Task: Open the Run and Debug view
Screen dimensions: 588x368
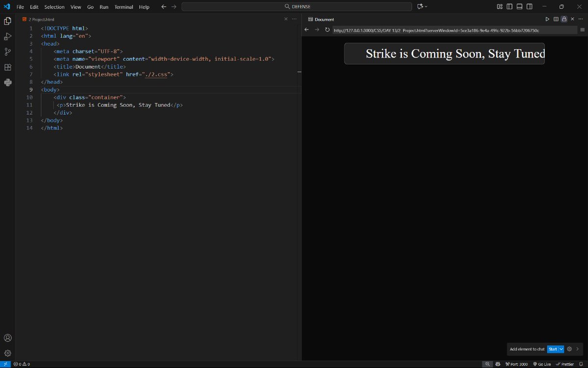Action: [x=7, y=36]
